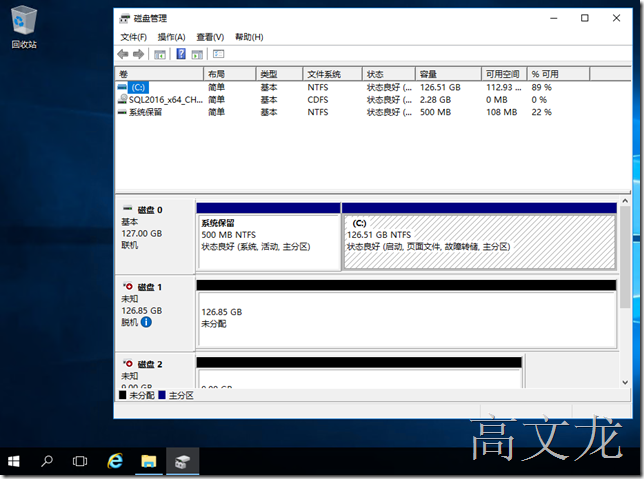Viewport: 644px width, 479px height.
Task: Open the 操作(A) menu
Action: tap(171, 37)
